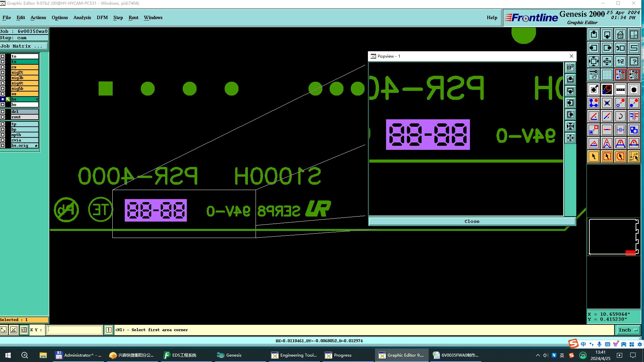Click the home view icon
Viewport: 644px width, 362px height.
[621, 35]
